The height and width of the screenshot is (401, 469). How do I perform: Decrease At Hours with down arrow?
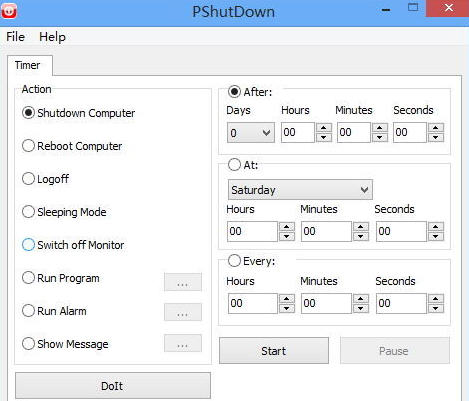pos(287,236)
